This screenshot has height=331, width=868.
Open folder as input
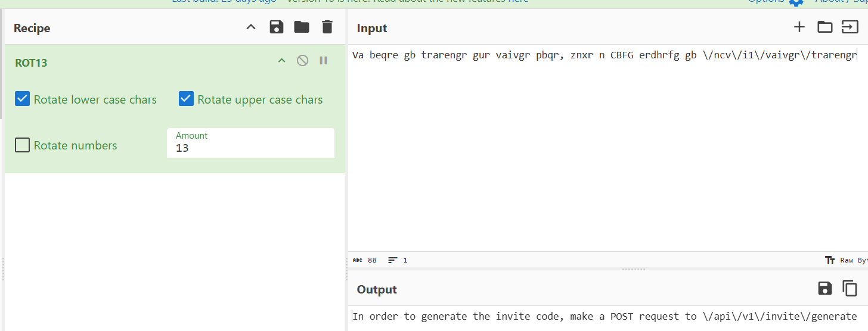coord(824,27)
